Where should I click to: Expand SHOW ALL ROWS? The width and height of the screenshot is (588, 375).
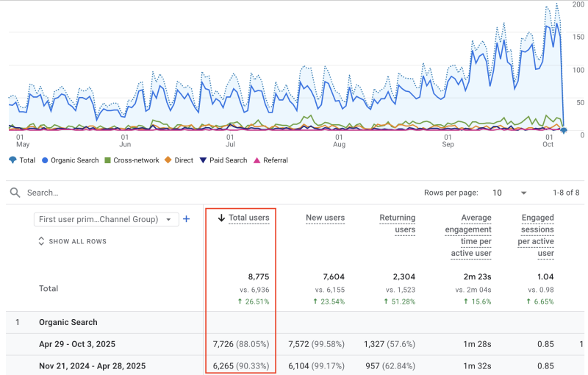click(x=77, y=241)
